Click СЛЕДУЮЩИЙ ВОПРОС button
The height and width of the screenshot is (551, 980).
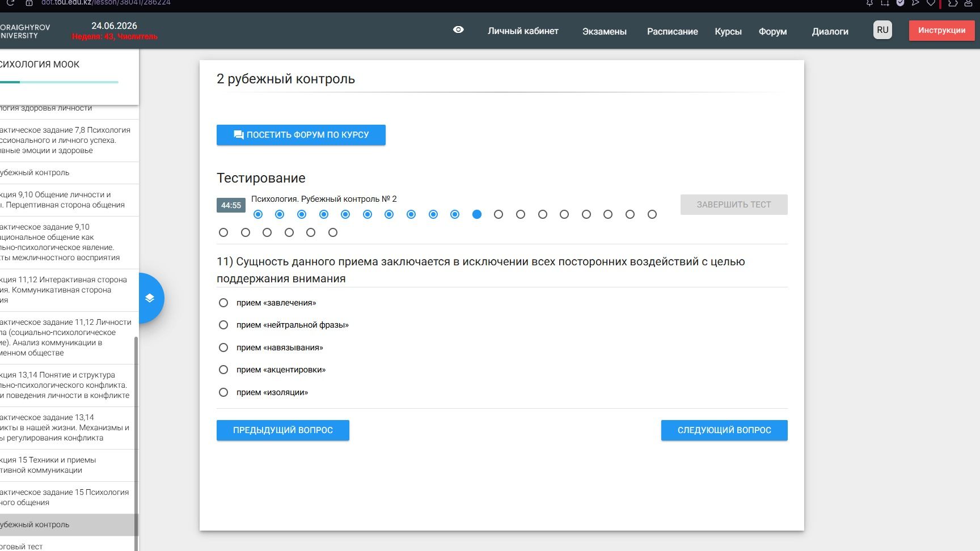724,430
